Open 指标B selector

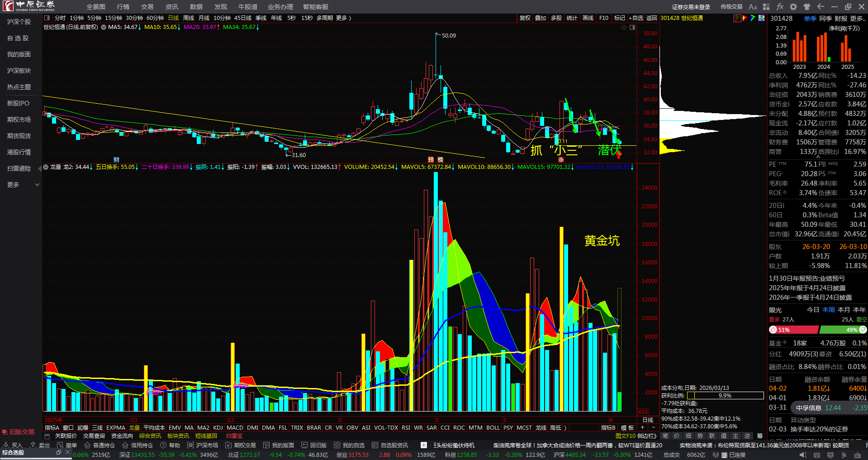tap(608, 428)
